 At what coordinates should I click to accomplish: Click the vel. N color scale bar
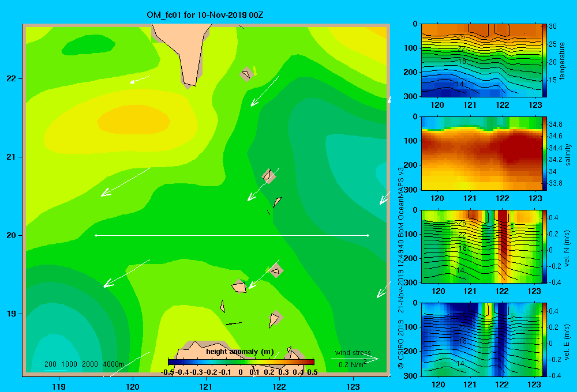coord(545,247)
